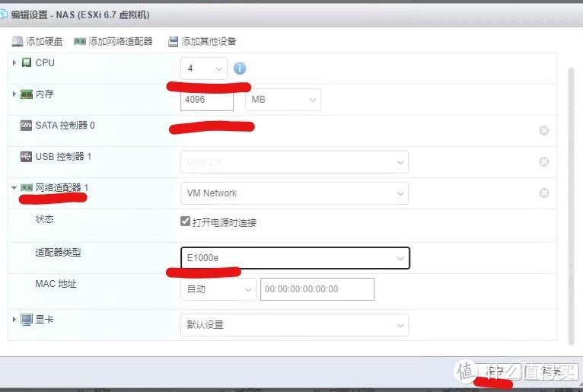Remove SATA controller 0 with its X icon

point(544,131)
